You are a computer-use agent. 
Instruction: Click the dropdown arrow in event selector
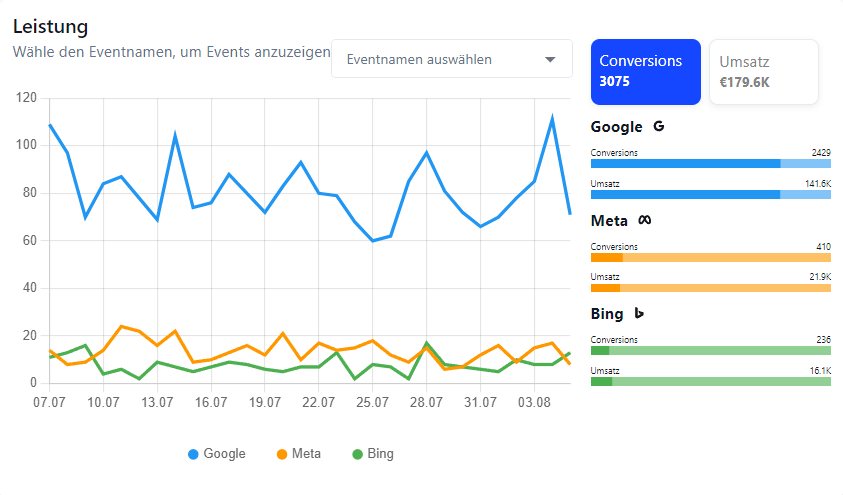(550, 59)
